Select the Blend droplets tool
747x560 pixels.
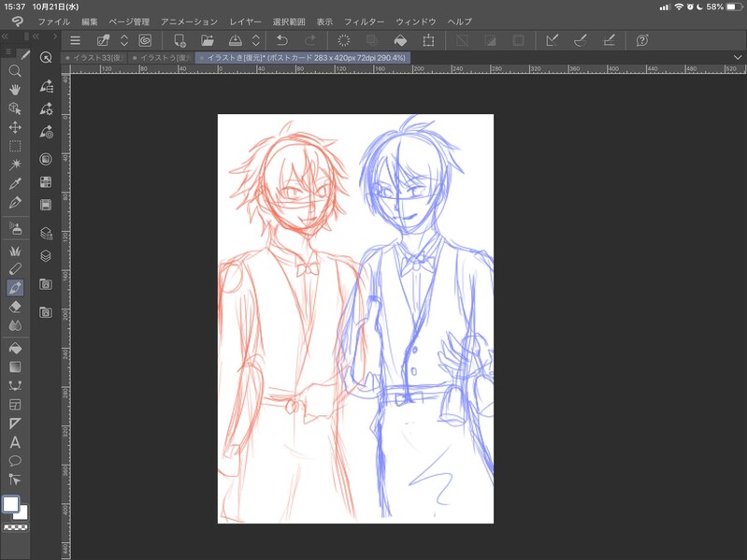(15, 325)
